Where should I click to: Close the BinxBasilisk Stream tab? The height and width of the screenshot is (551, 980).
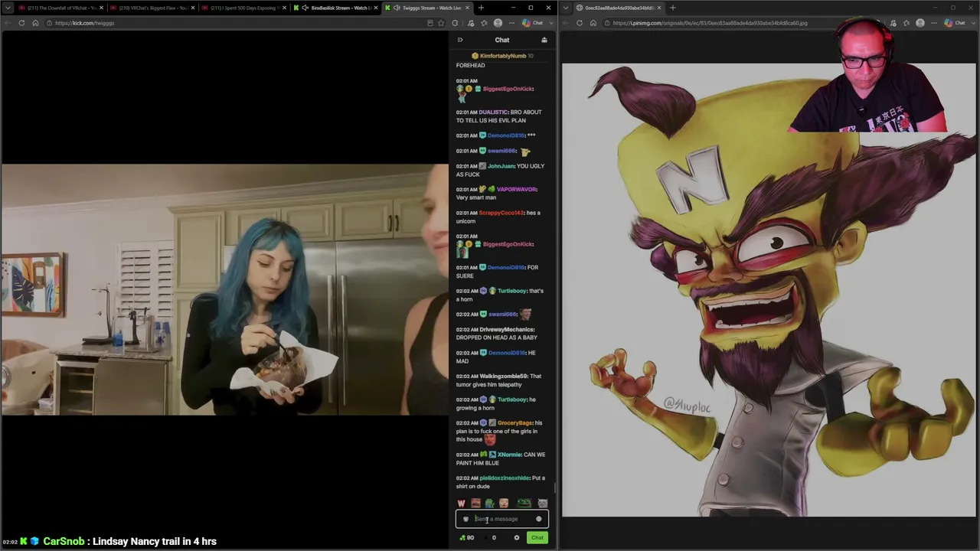375,8
